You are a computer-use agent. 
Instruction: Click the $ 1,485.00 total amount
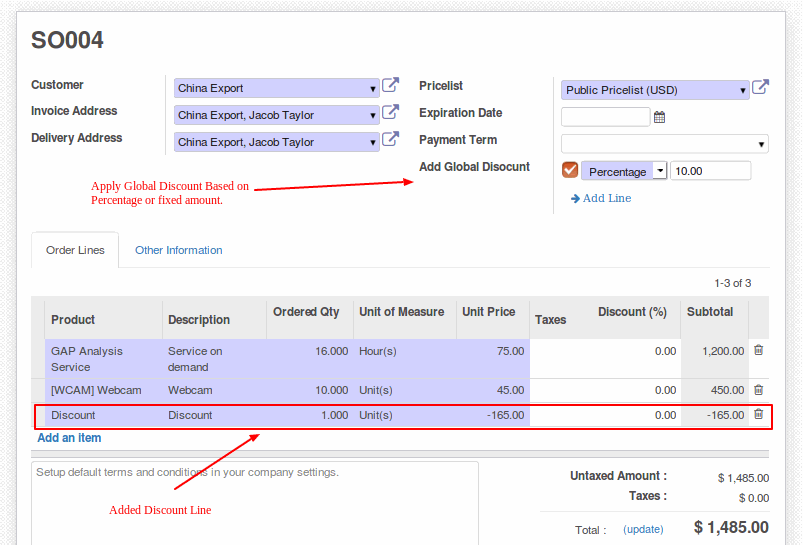pyautogui.click(x=731, y=527)
